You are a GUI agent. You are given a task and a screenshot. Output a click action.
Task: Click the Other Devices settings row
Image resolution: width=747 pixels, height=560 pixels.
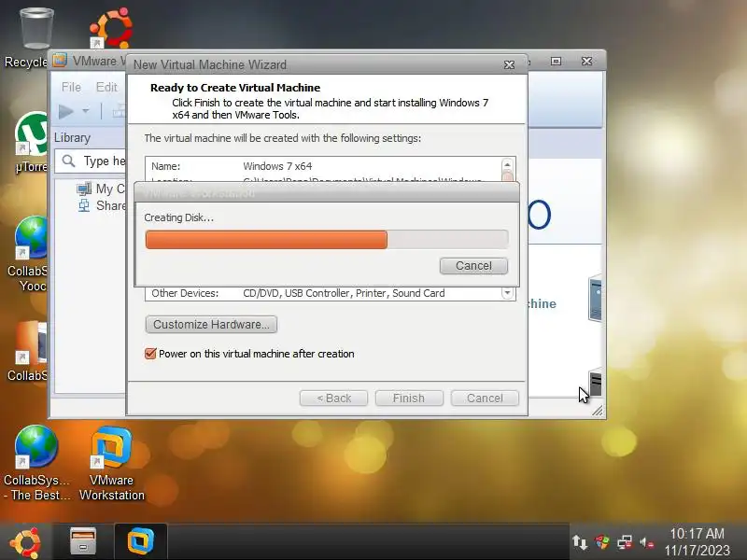click(x=323, y=293)
